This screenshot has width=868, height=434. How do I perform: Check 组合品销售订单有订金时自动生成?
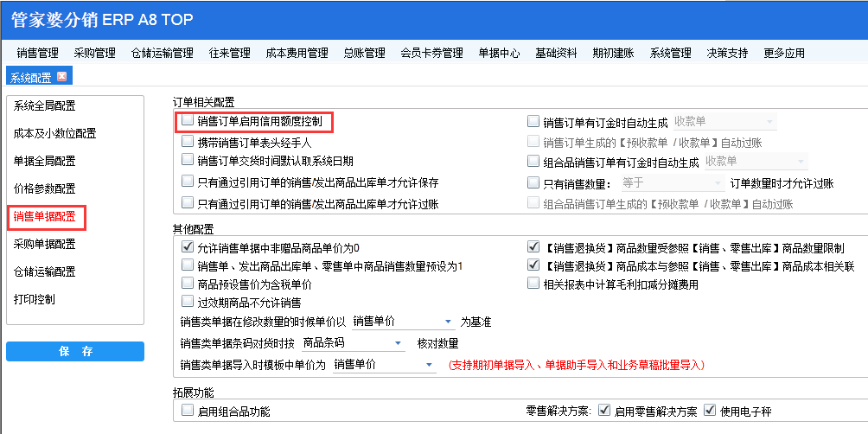point(533,161)
